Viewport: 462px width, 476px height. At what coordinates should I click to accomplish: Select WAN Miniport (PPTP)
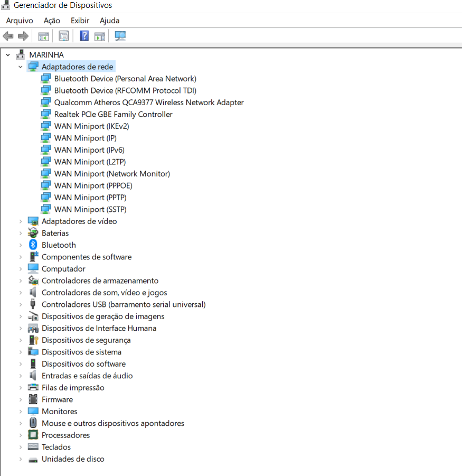[90, 198]
